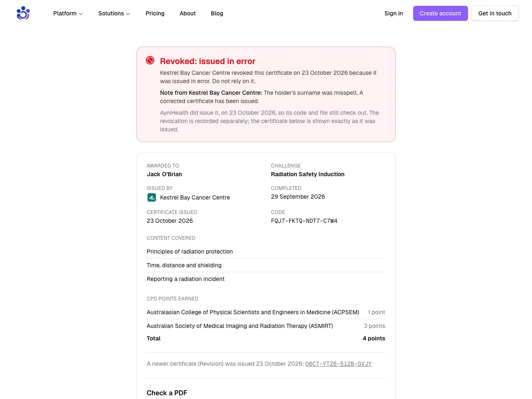The image size is (532, 399).
Task: Click the Time, distance and shielding row
Action: [266, 265]
